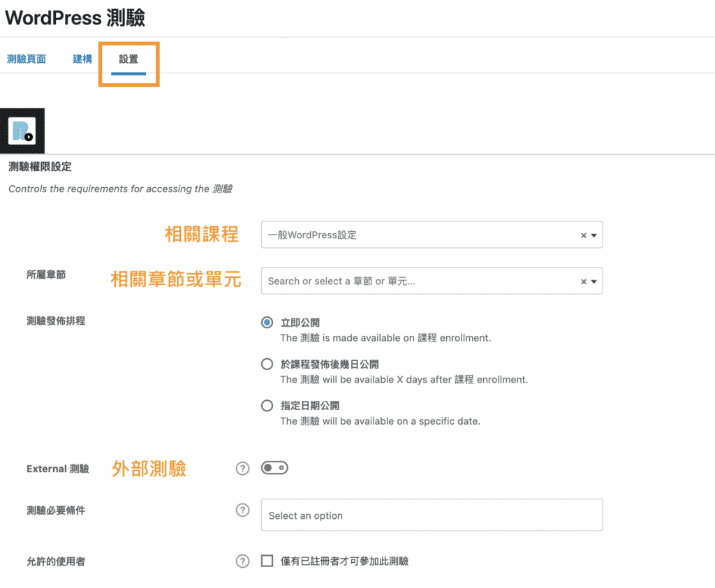Clear the 一般WordPress設定 selection using its × icon

click(x=584, y=235)
